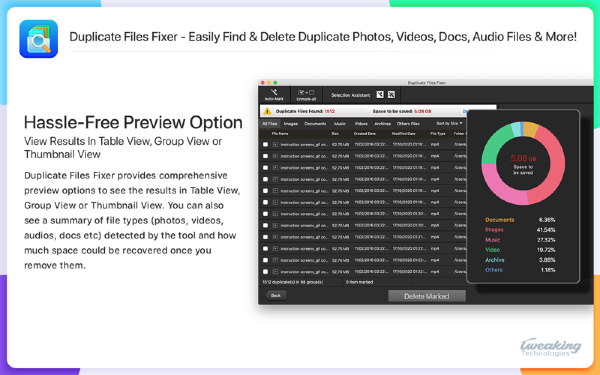Switch to the Videos tab
This screenshot has height=375, width=600.
point(361,124)
